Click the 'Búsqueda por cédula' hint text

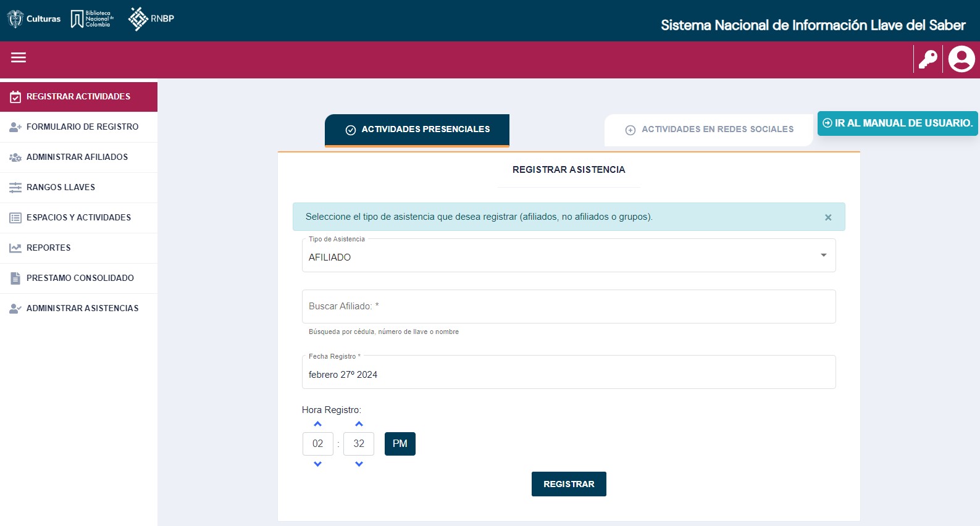point(383,332)
